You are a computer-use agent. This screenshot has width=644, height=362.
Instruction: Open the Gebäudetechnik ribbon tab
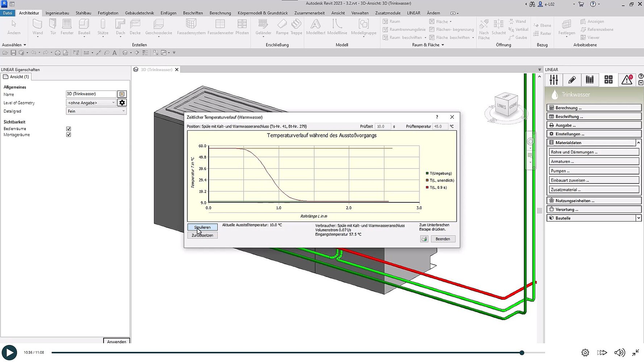139,13
